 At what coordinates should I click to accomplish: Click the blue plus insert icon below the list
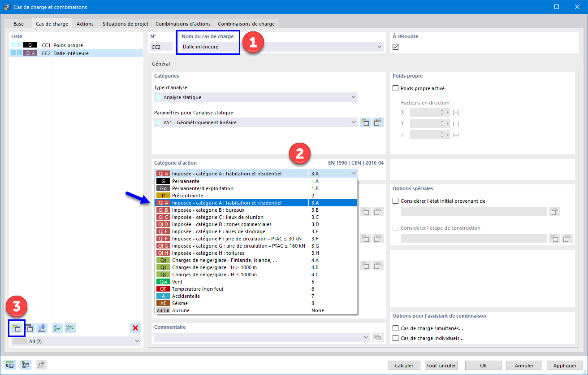[x=43, y=328]
